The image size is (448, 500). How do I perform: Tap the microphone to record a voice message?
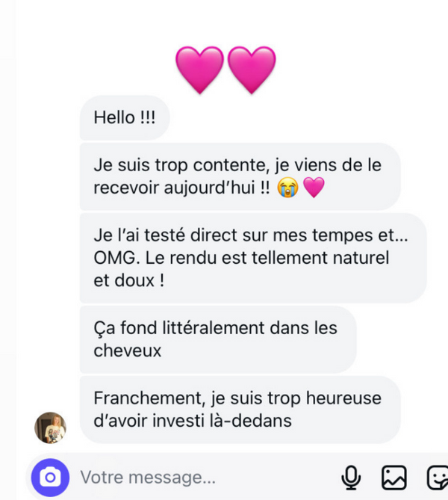[351, 477]
